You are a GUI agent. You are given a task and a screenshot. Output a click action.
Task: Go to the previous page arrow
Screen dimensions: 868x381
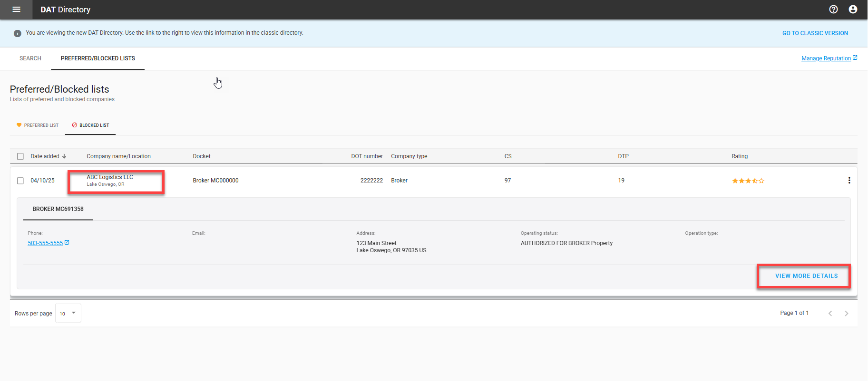830,313
